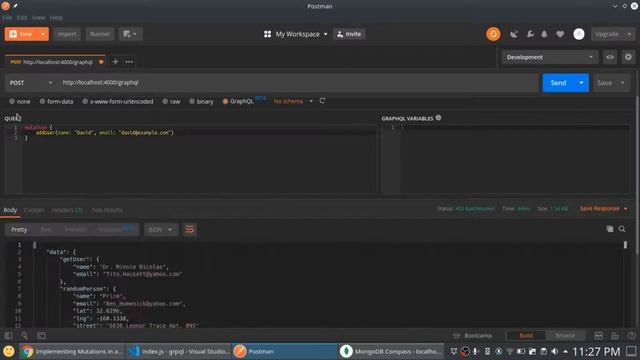Click the Import button
Viewport: 640px width, 360px height.
67,34
